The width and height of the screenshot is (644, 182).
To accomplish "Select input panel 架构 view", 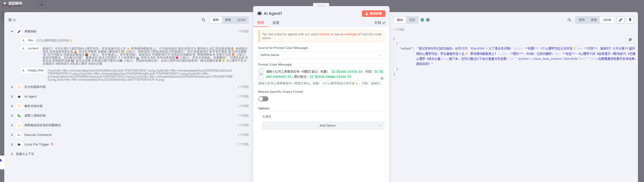I will tap(216, 20).
